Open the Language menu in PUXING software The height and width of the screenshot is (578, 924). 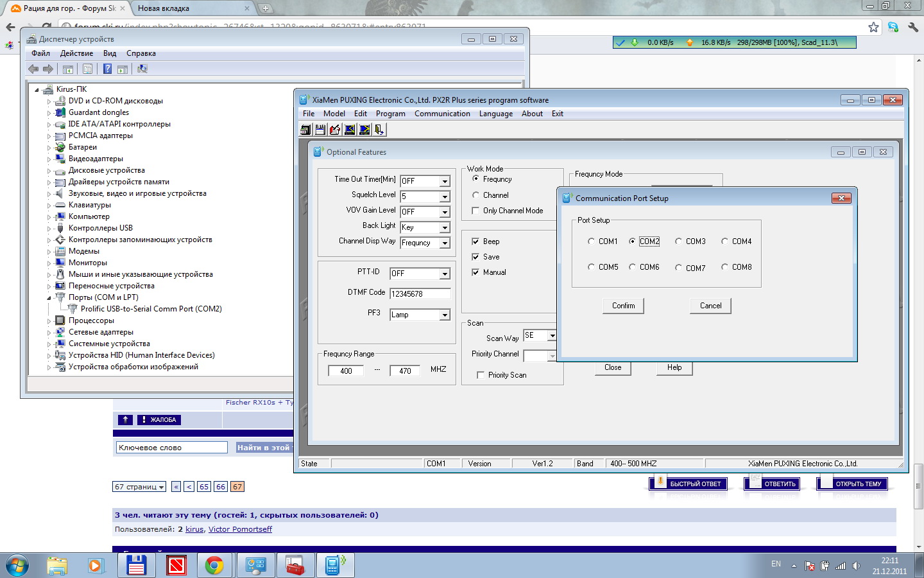[495, 114]
